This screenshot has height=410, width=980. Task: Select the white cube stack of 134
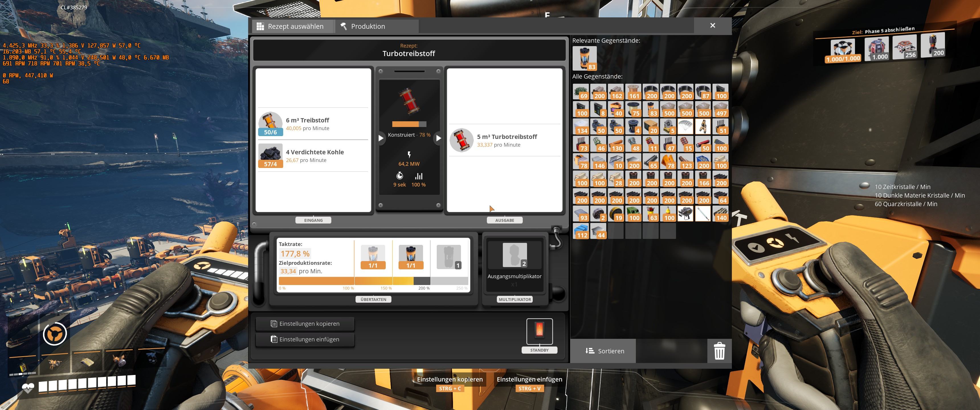click(x=581, y=127)
